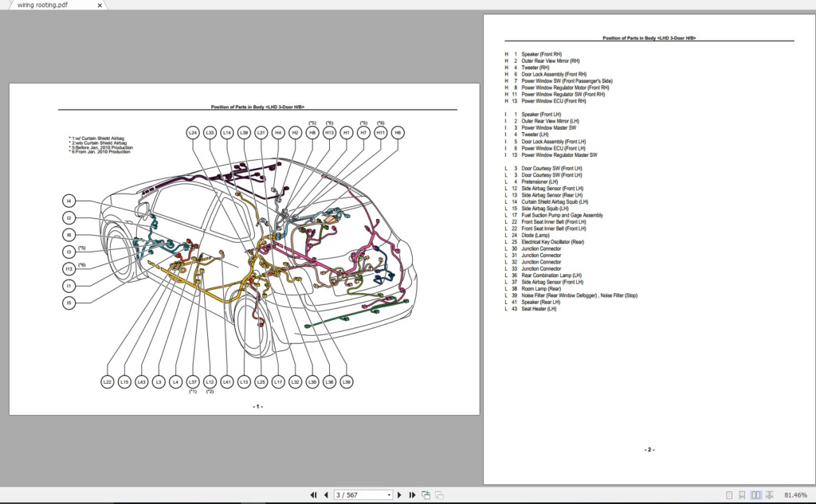Switch to single page layout

pyautogui.click(x=729, y=495)
